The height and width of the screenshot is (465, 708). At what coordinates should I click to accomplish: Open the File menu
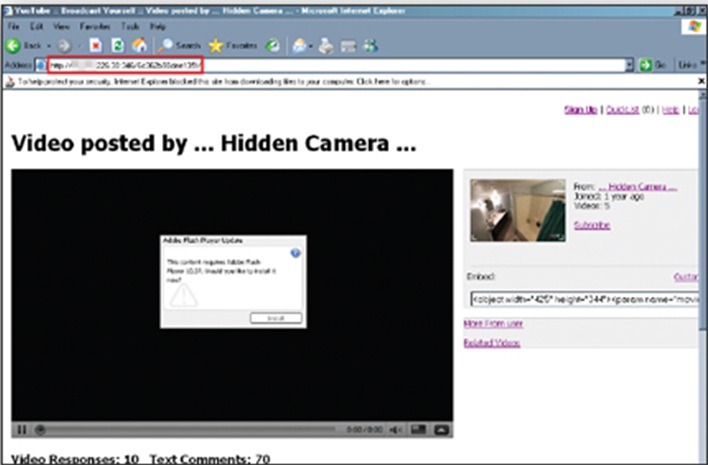14,27
